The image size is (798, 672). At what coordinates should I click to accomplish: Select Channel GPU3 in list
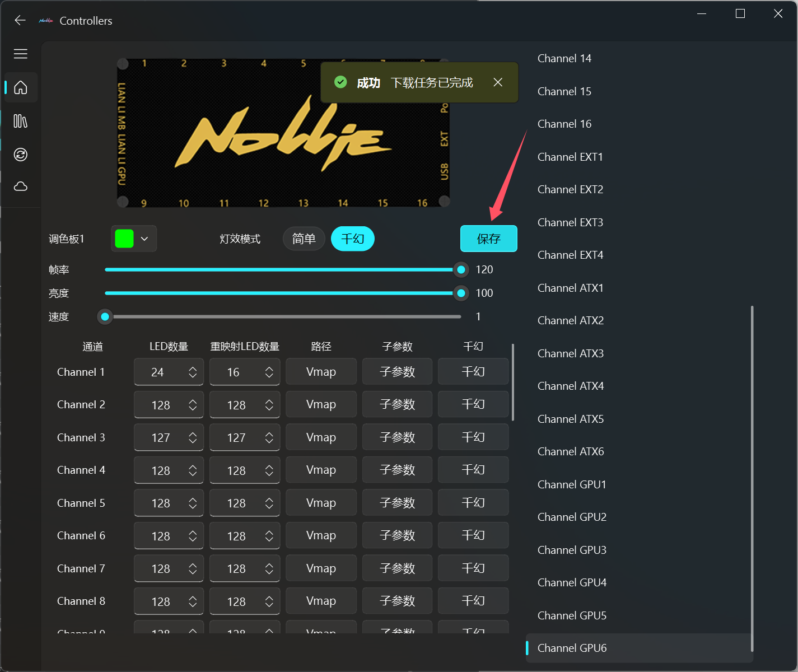638,550
